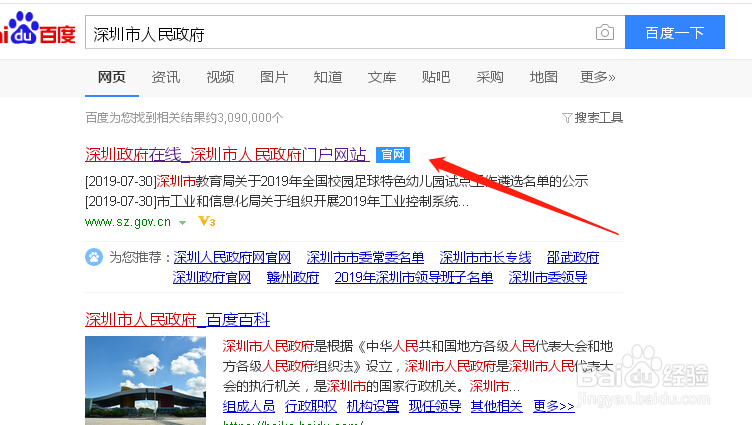The image size is (752, 425).
Task: Open image search camera icon
Action: click(x=605, y=32)
